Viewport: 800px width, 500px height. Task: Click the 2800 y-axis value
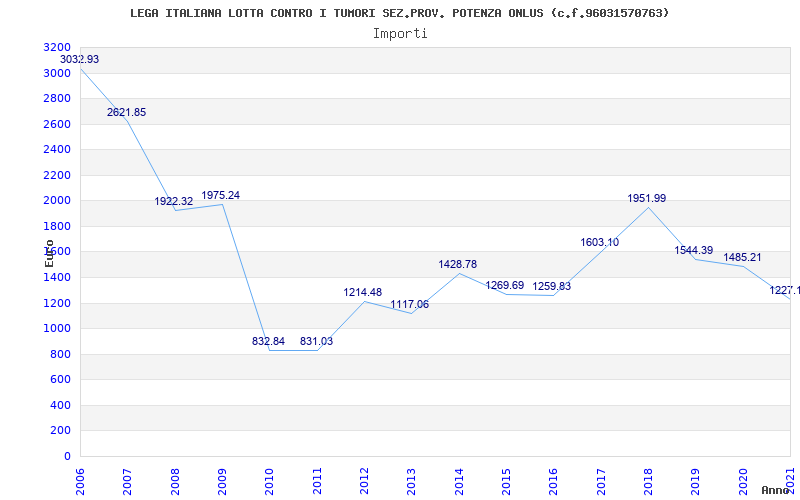point(57,99)
